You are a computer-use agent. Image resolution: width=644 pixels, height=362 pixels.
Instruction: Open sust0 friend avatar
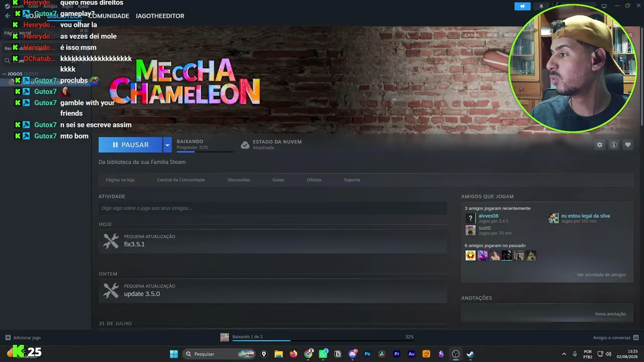(x=470, y=230)
